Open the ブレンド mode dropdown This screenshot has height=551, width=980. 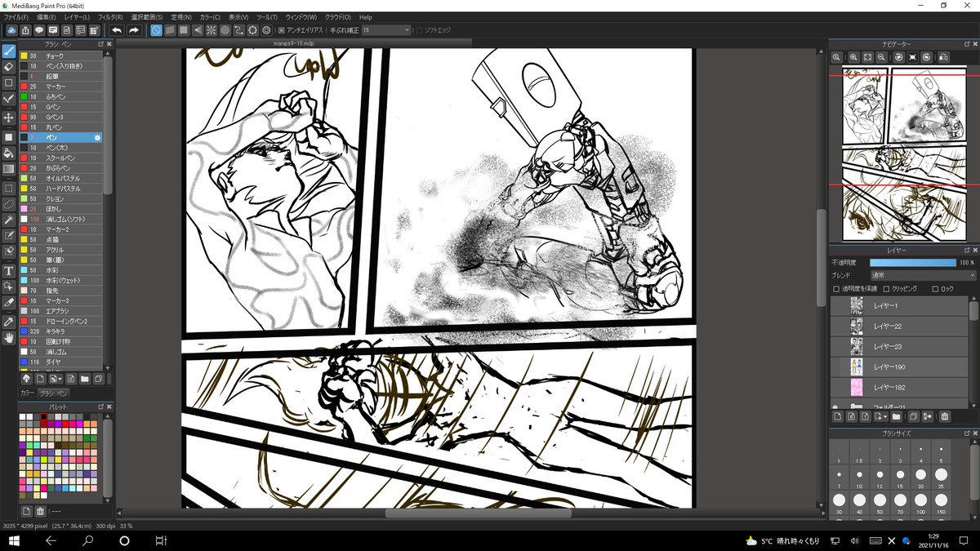(x=923, y=276)
